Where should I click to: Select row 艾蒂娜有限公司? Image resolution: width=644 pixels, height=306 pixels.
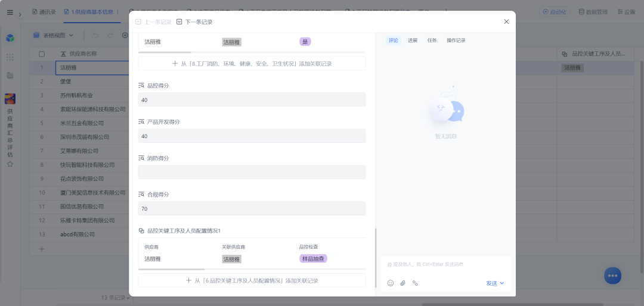click(80, 151)
